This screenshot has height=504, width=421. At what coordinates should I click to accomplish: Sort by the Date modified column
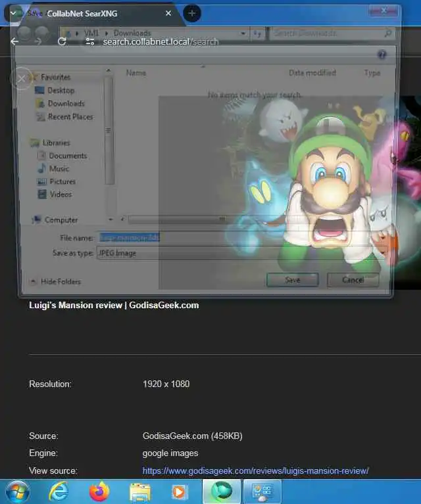(312, 73)
